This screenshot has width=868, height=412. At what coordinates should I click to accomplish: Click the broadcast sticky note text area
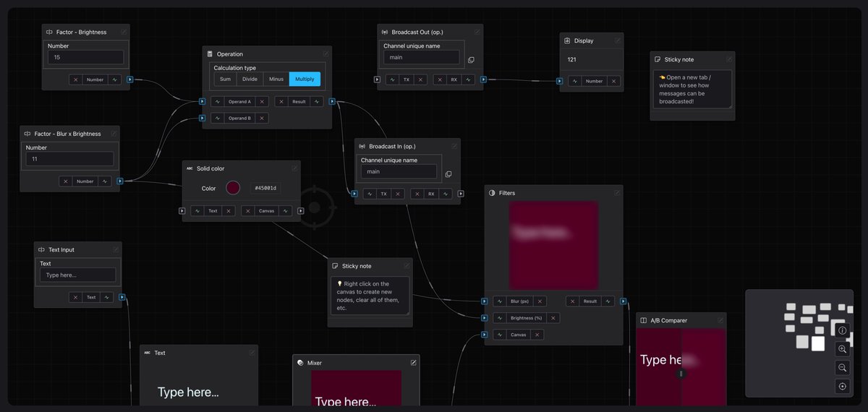(x=692, y=89)
